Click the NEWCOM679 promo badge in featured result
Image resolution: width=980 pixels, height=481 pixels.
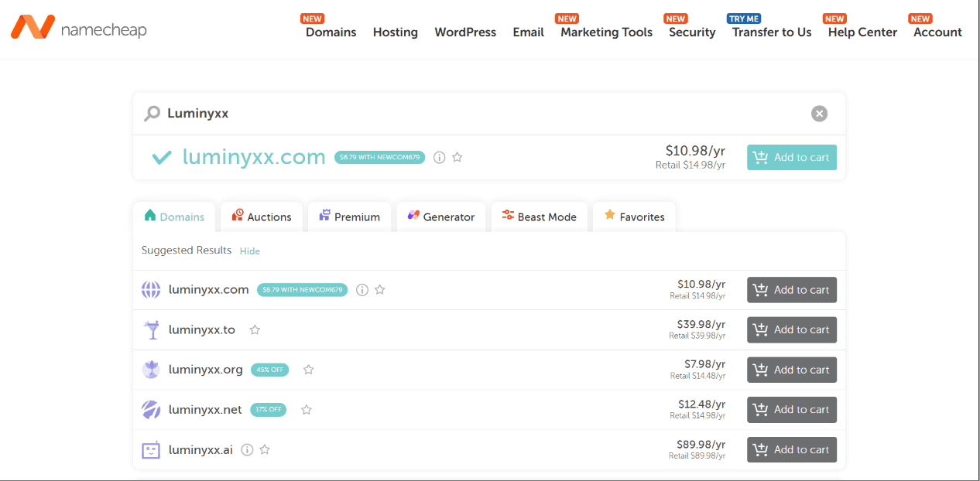[380, 157]
